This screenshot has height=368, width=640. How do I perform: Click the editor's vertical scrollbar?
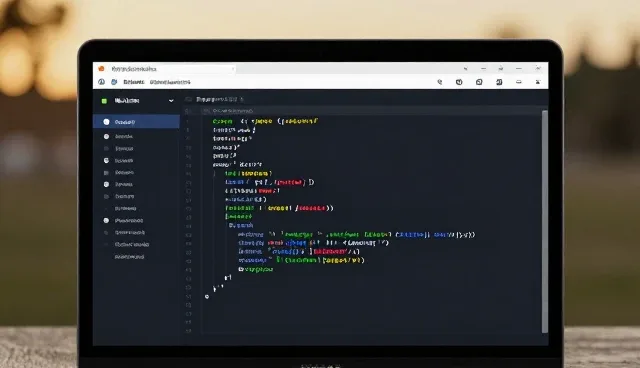click(x=544, y=222)
